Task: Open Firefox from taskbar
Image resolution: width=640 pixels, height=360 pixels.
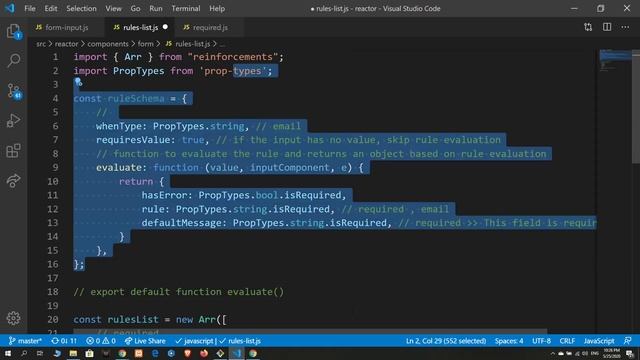Action: (204, 353)
